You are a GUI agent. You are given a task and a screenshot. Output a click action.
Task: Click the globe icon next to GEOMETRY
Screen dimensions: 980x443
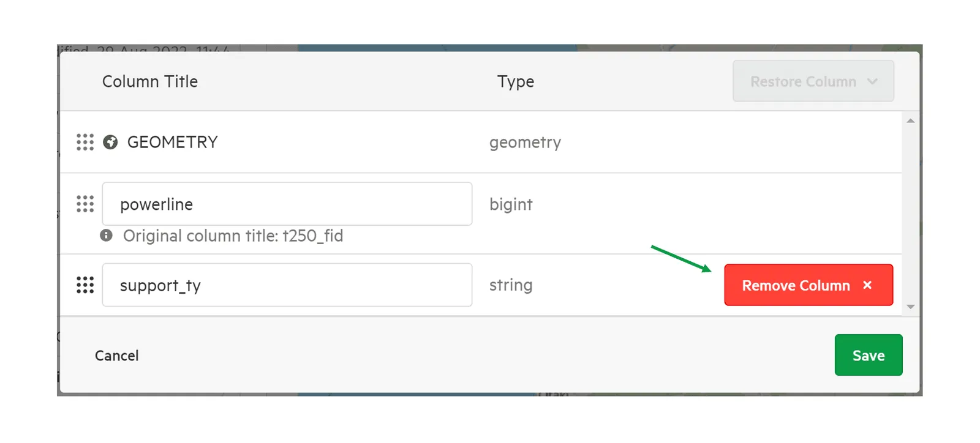point(110,142)
